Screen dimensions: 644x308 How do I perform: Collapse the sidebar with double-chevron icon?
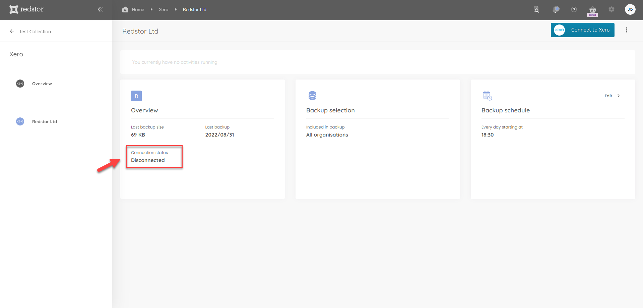(x=100, y=9)
